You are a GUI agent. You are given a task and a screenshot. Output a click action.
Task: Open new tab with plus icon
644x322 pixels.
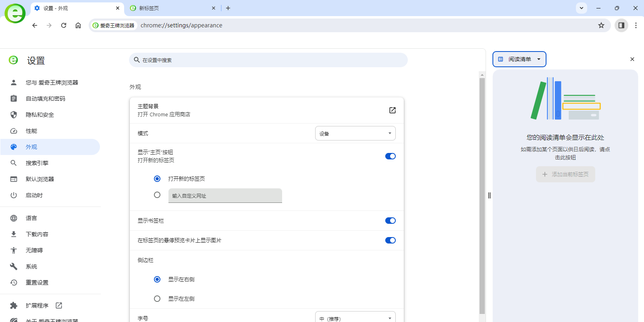coord(228,8)
